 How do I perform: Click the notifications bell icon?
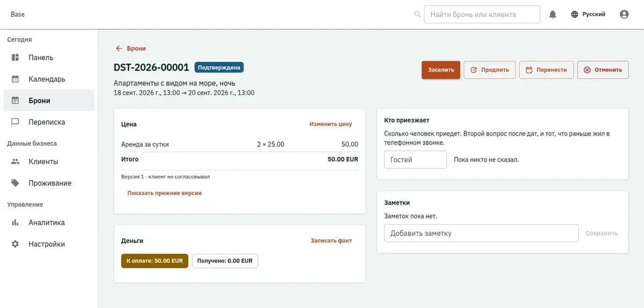[553, 15]
